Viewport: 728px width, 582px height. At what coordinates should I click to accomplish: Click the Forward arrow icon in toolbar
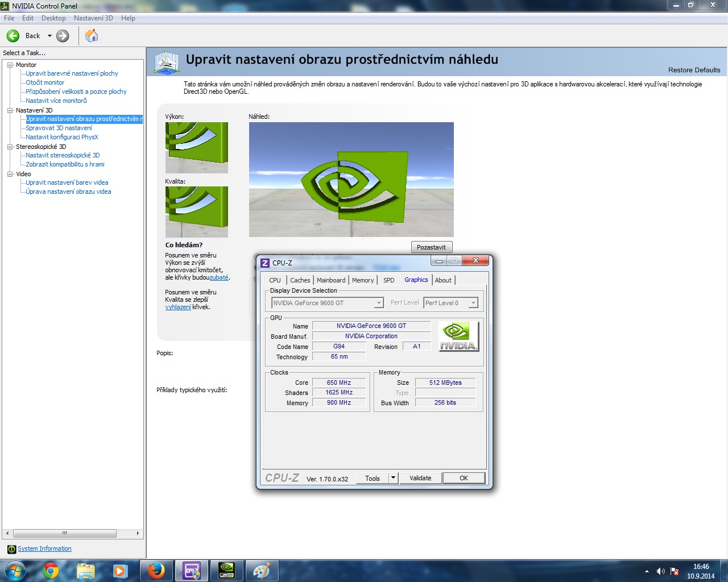pos(63,36)
